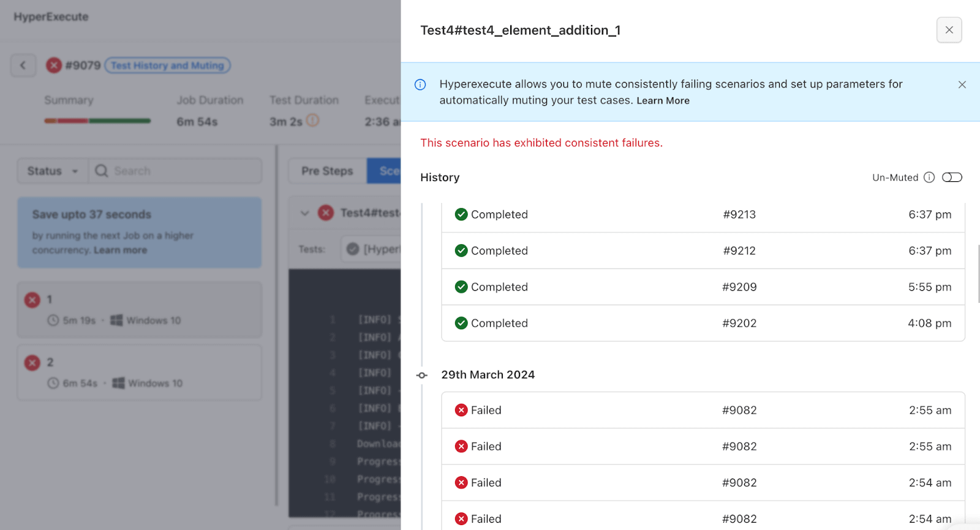Click clock icon beside 6m 54s

pyautogui.click(x=53, y=383)
